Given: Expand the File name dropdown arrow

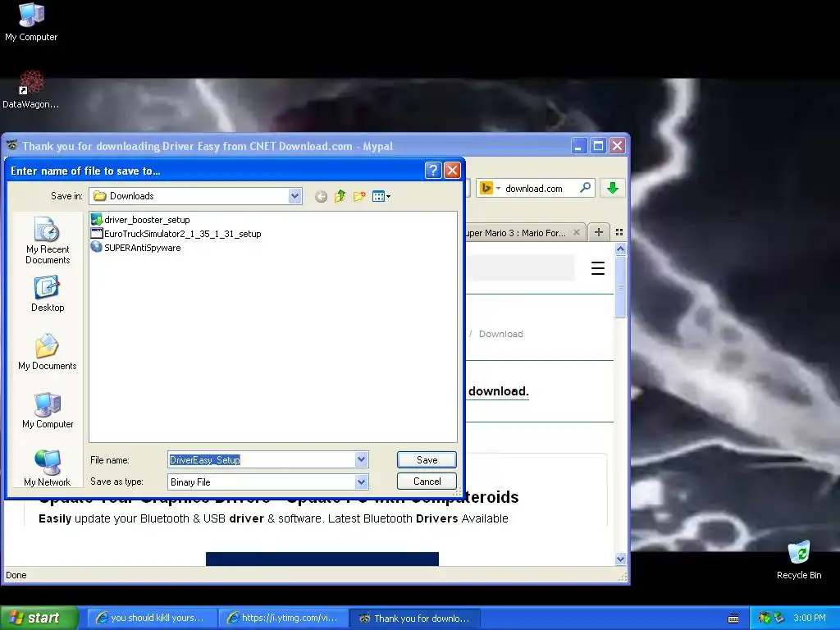Looking at the screenshot, I should (x=362, y=459).
